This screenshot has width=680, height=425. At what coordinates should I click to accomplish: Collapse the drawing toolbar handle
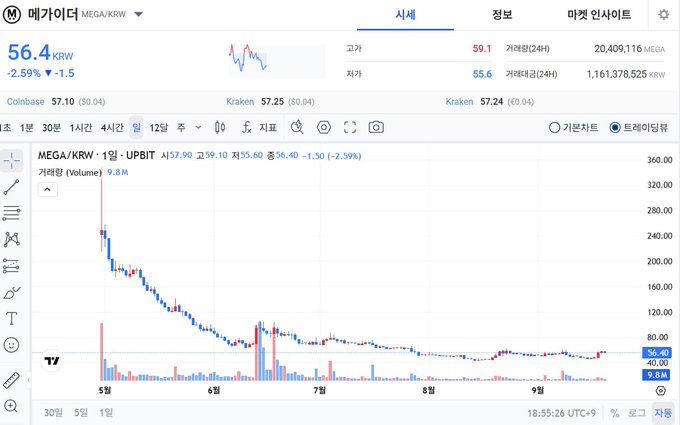coord(28,380)
